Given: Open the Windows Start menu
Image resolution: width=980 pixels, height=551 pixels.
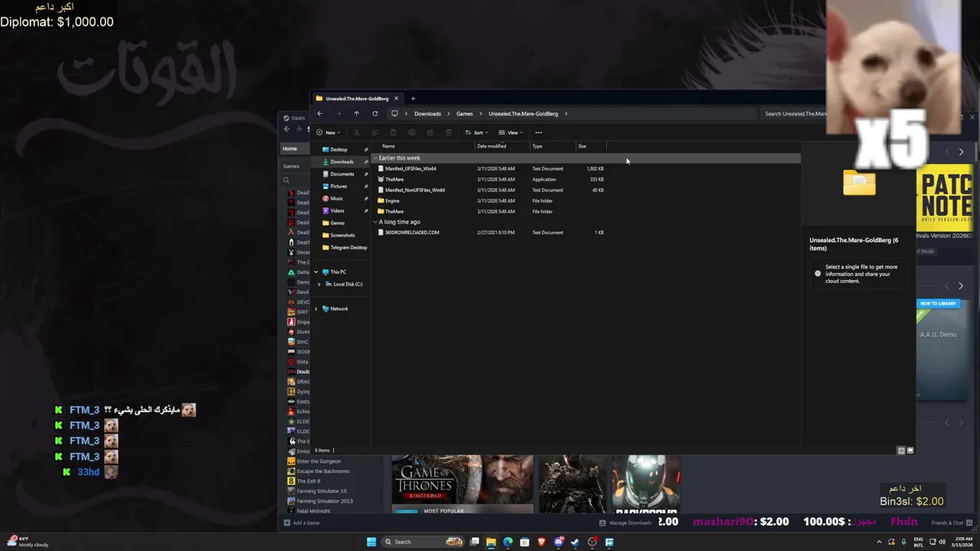Looking at the screenshot, I should point(371,542).
